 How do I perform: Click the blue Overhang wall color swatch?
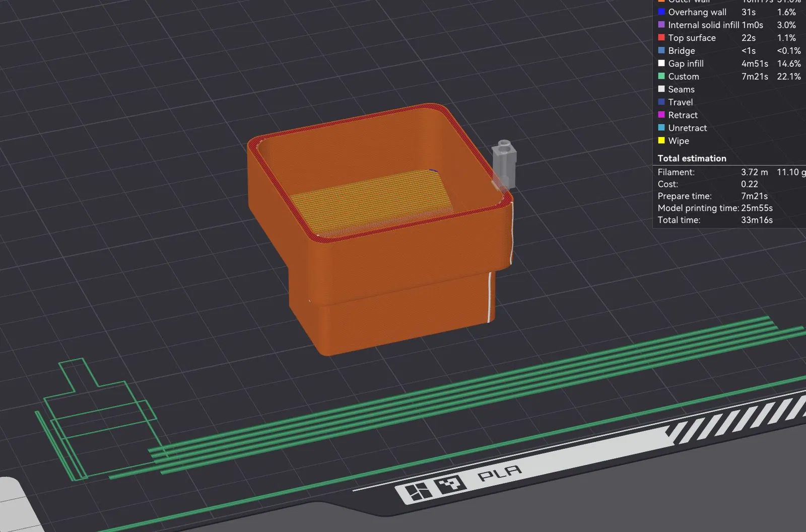pyautogui.click(x=661, y=12)
